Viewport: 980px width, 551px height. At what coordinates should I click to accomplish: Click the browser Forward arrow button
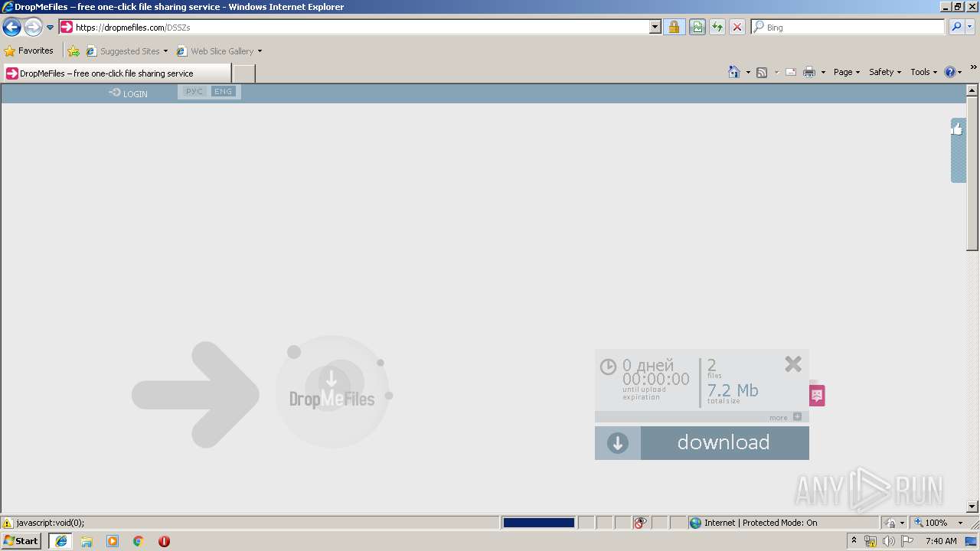coord(33,28)
